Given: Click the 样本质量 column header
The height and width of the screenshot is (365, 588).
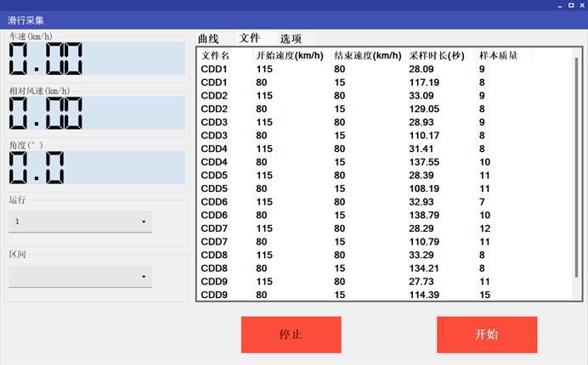Looking at the screenshot, I should (499, 55).
